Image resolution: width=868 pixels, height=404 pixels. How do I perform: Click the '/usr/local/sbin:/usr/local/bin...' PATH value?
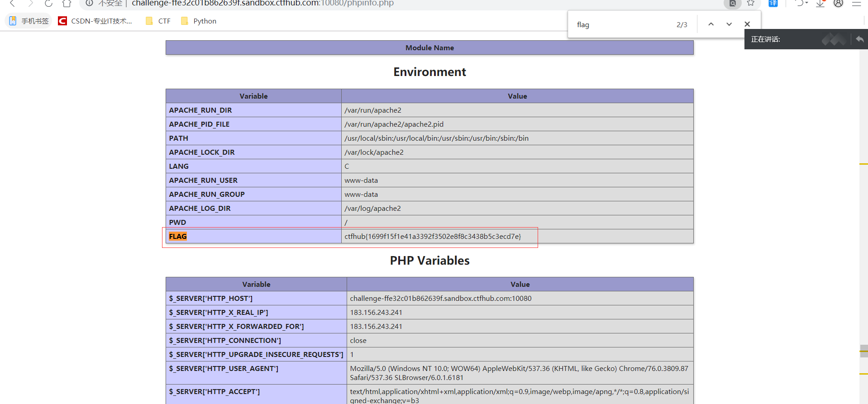436,138
